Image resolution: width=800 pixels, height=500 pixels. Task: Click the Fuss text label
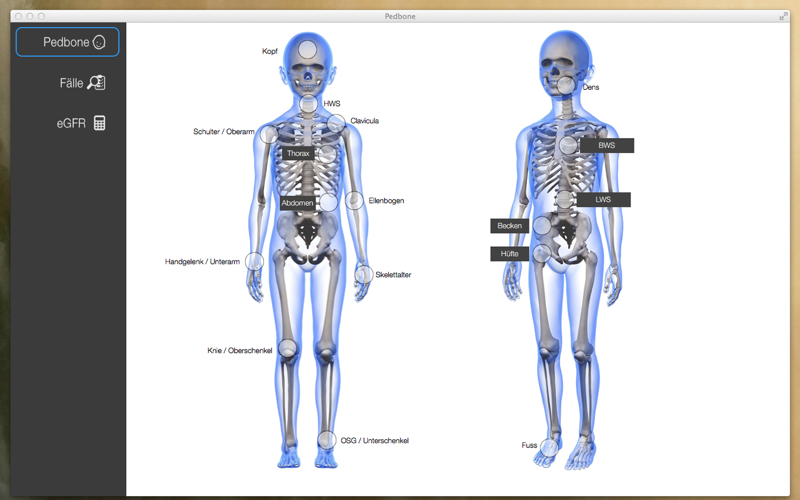[529, 445]
